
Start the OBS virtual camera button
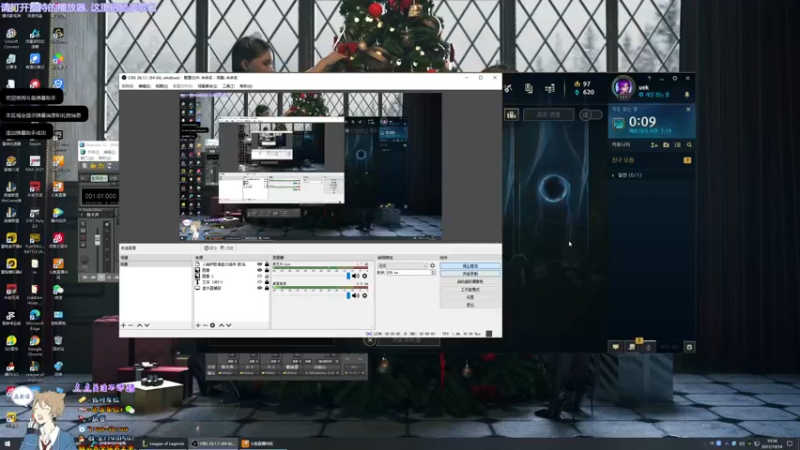[470, 282]
